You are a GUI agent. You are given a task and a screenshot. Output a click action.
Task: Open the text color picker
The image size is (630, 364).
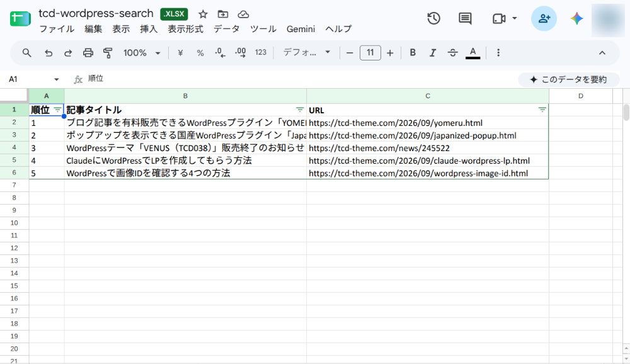tap(473, 53)
